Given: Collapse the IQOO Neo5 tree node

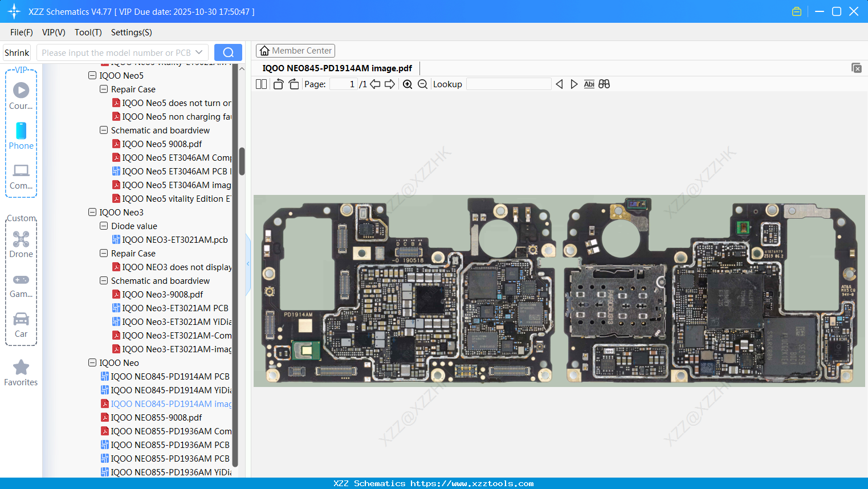Looking at the screenshot, I should click(92, 75).
